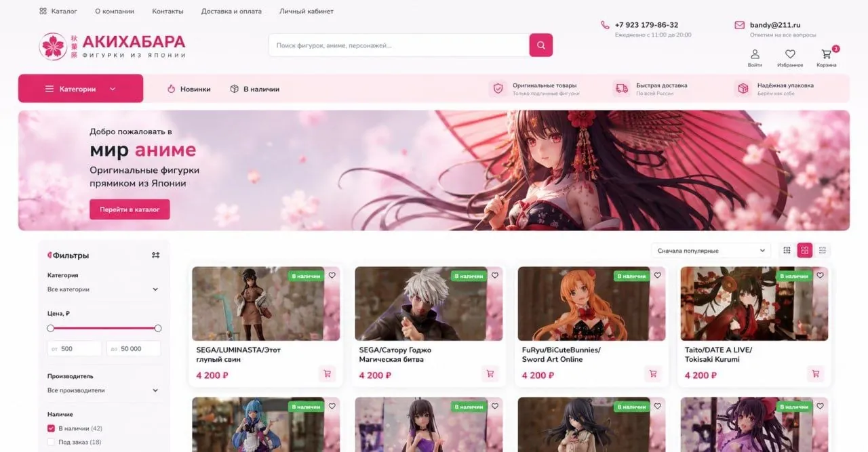Image resolution: width=868 pixels, height=452 pixels.
Task: Add Сатору Годжо figure to cart
Action: [x=490, y=373]
